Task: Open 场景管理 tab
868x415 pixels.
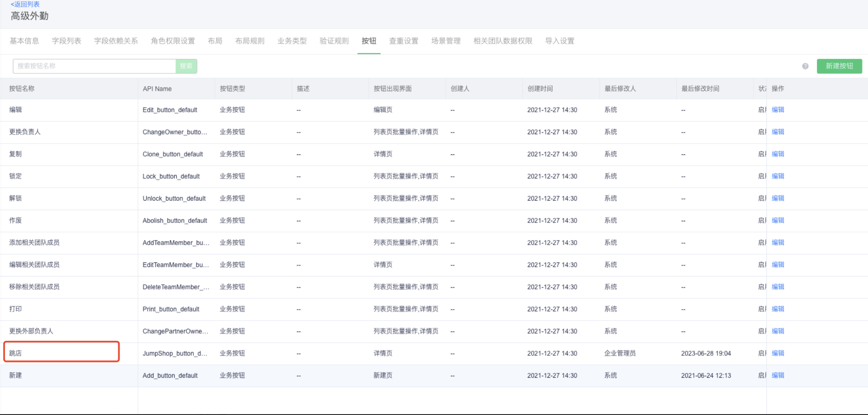Action: point(446,41)
